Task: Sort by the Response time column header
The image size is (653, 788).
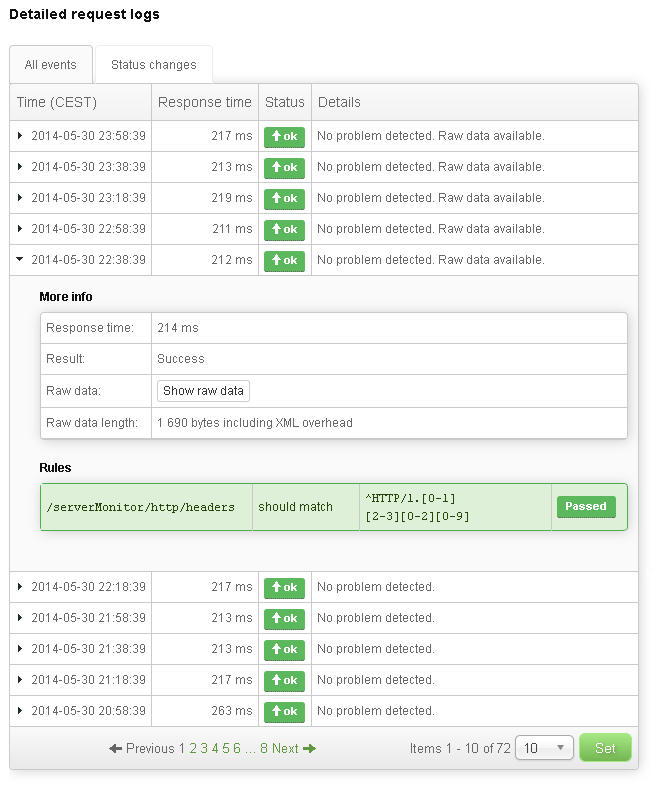Action: point(205,102)
